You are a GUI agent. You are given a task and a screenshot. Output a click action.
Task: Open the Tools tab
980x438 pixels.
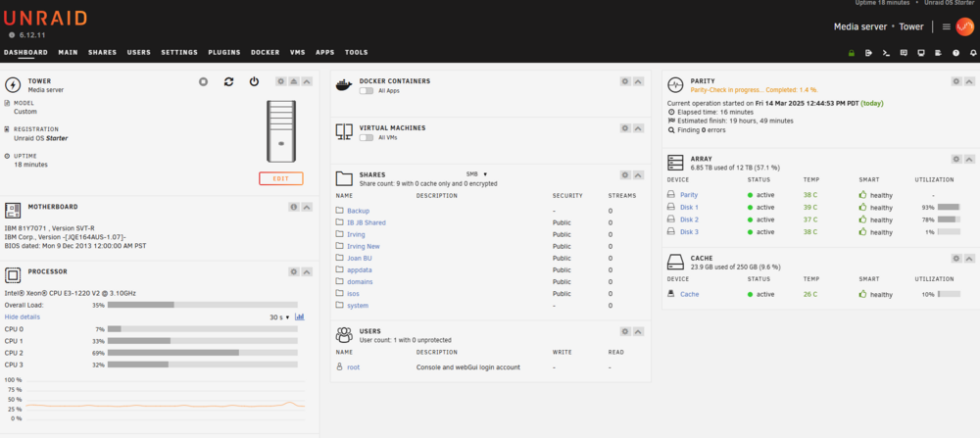(x=357, y=53)
